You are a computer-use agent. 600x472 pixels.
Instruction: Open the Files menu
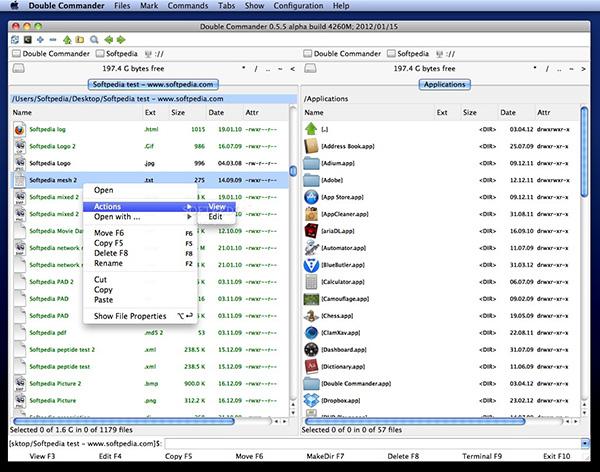122,6
